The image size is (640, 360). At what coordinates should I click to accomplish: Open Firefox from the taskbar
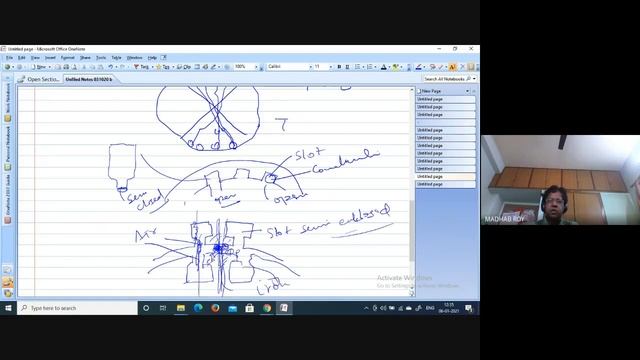216,308
